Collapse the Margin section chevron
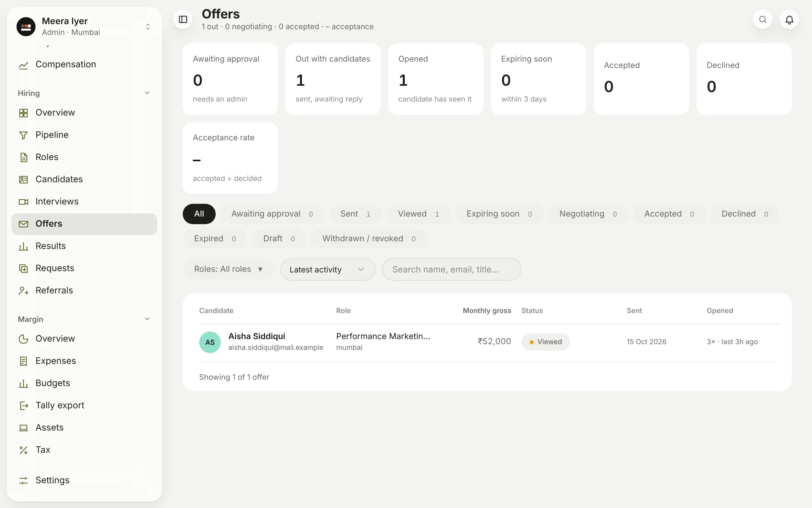Viewport: 812px width, 508px height. click(147, 319)
